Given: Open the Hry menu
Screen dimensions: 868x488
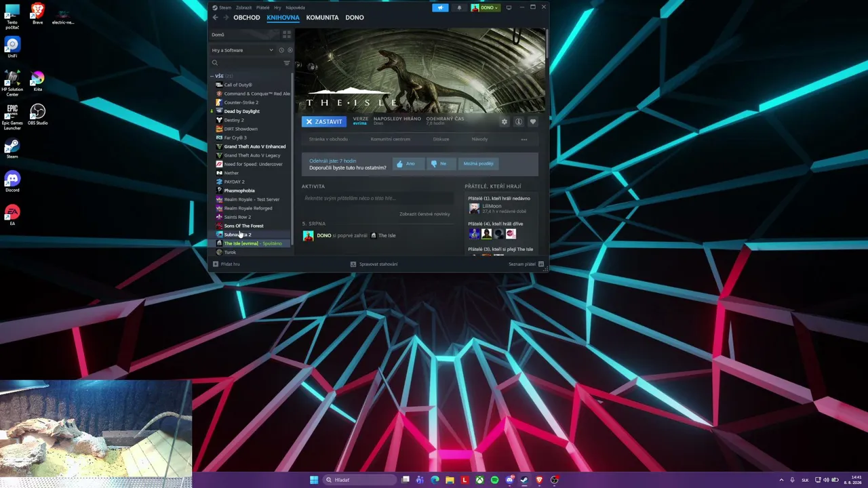Looking at the screenshot, I should pyautogui.click(x=277, y=7).
